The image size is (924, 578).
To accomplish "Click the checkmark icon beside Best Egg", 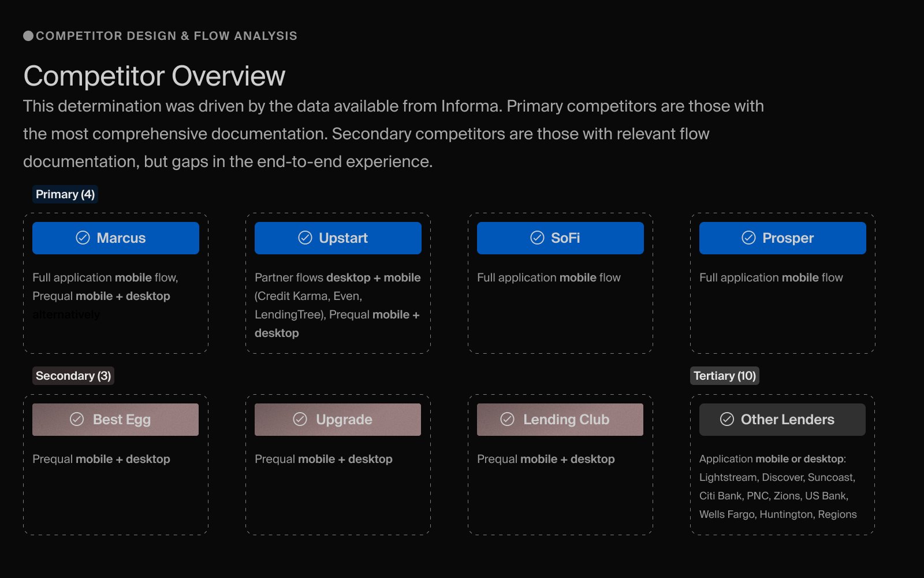I will coord(77,420).
